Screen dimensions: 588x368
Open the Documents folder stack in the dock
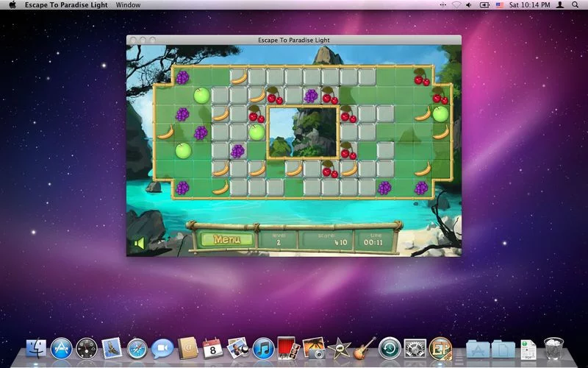[503, 349]
